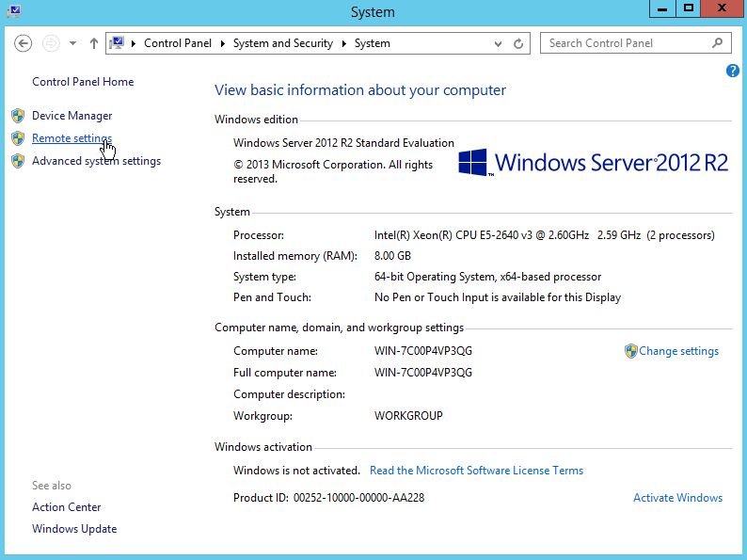Expand arrow after Control Panel breadcrumb

coord(222,43)
